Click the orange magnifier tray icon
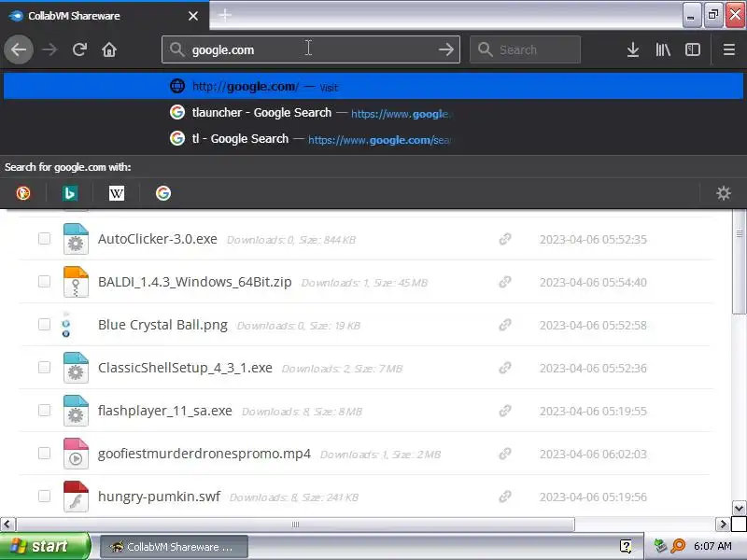The height and width of the screenshot is (560, 747). pyautogui.click(x=678, y=546)
